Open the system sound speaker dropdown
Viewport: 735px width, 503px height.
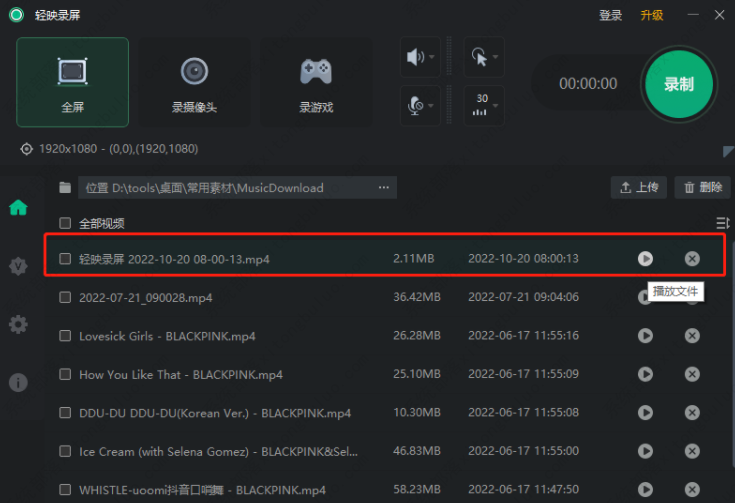point(420,57)
